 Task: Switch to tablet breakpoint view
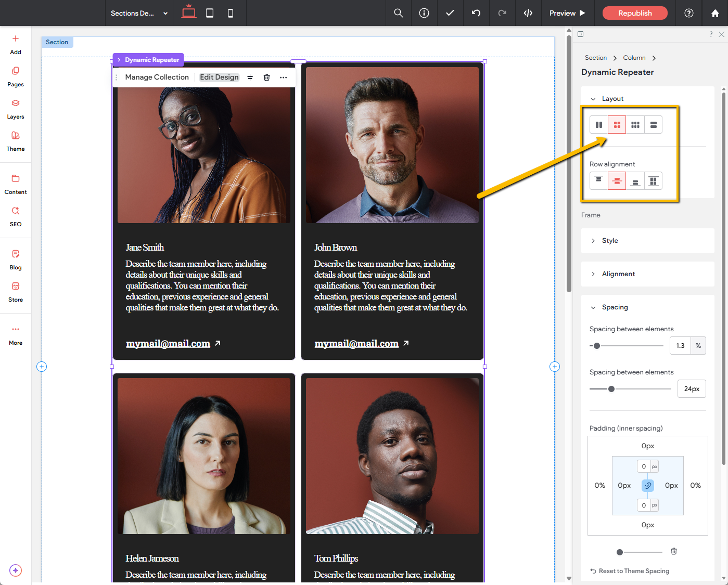210,13
